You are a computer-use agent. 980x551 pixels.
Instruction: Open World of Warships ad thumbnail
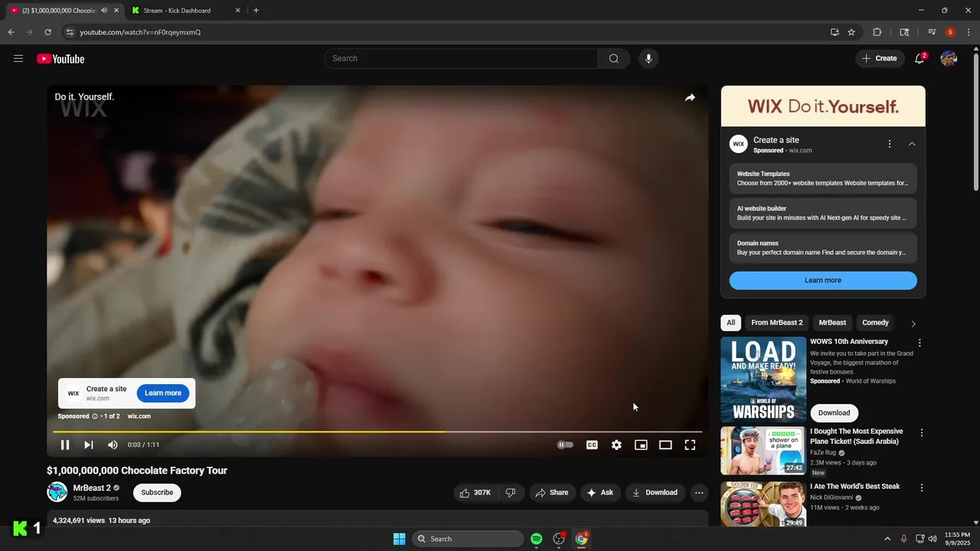point(763,380)
